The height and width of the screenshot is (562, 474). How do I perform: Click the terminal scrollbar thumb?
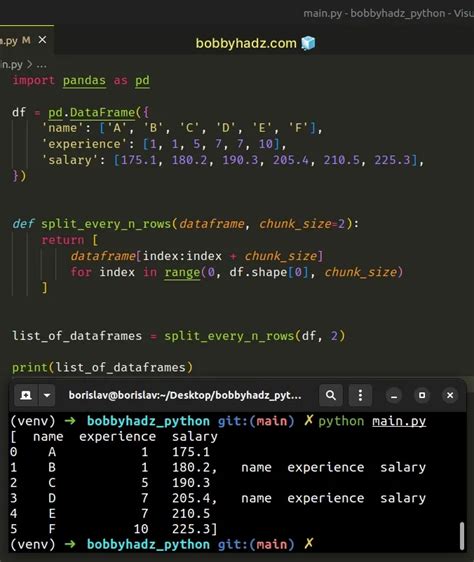tap(462, 535)
